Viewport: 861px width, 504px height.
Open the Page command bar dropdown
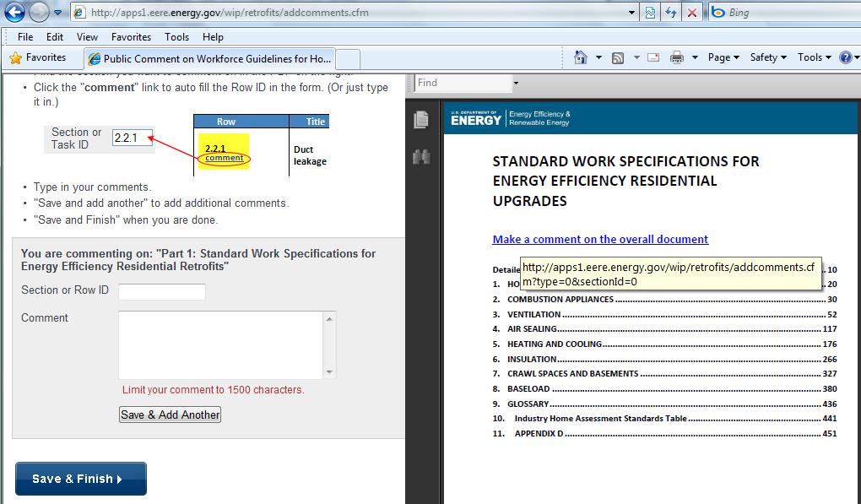(x=723, y=57)
